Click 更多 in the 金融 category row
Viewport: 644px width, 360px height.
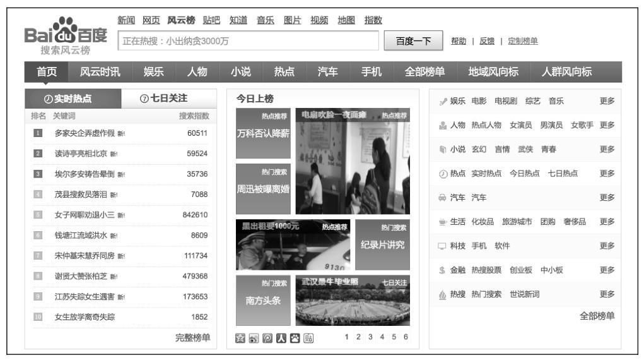[607, 270]
